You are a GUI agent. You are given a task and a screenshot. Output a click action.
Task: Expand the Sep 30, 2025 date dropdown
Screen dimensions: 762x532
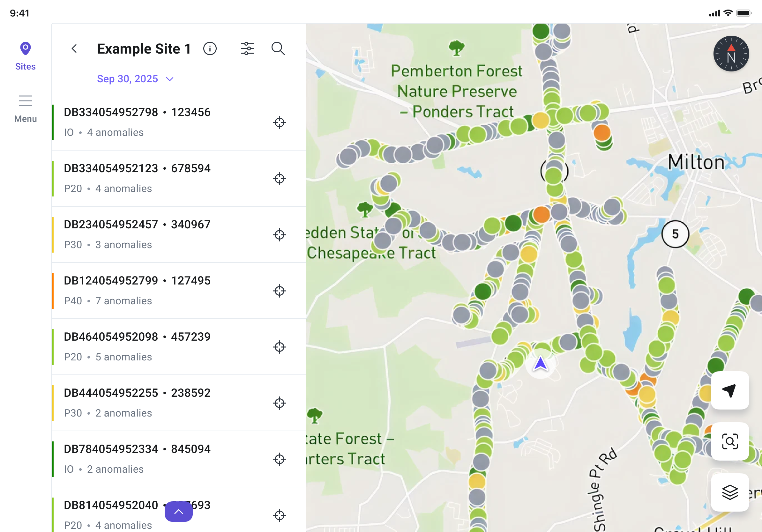click(135, 79)
